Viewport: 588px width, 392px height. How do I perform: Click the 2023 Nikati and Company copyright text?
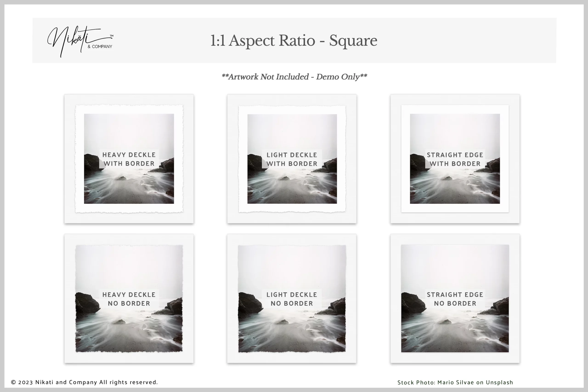85,382
